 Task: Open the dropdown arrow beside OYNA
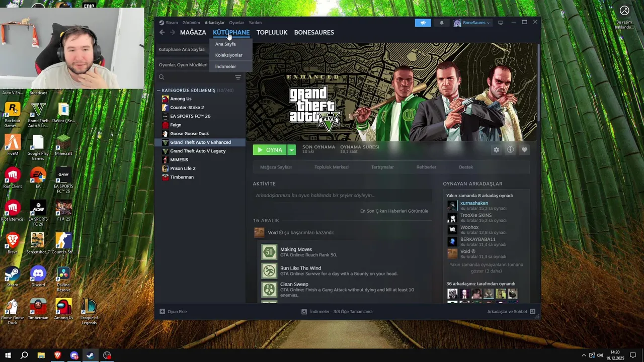292,150
